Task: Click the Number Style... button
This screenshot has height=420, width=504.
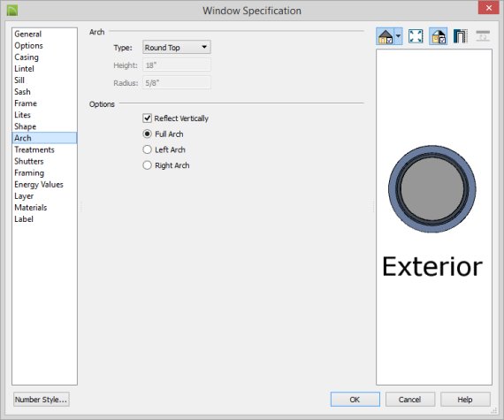Action: pyautogui.click(x=42, y=400)
